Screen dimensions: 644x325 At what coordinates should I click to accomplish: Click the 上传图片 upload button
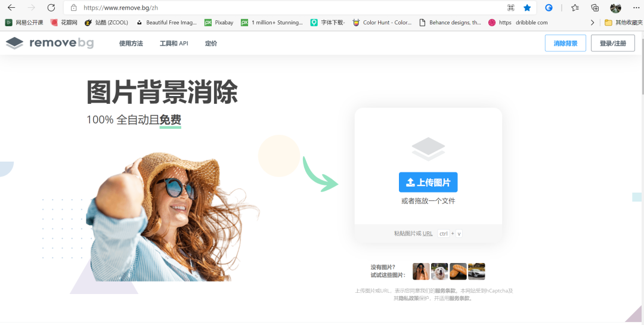coord(428,182)
